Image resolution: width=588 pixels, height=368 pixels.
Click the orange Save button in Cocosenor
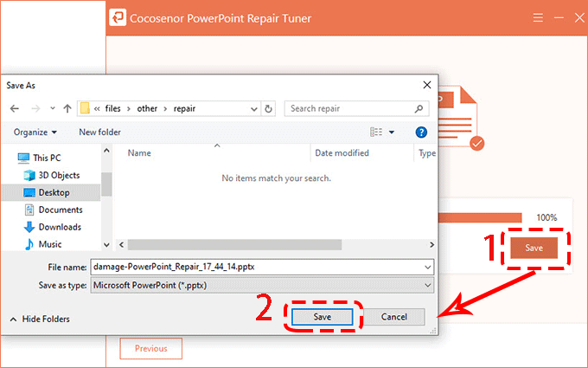pyautogui.click(x=534, y=248)
